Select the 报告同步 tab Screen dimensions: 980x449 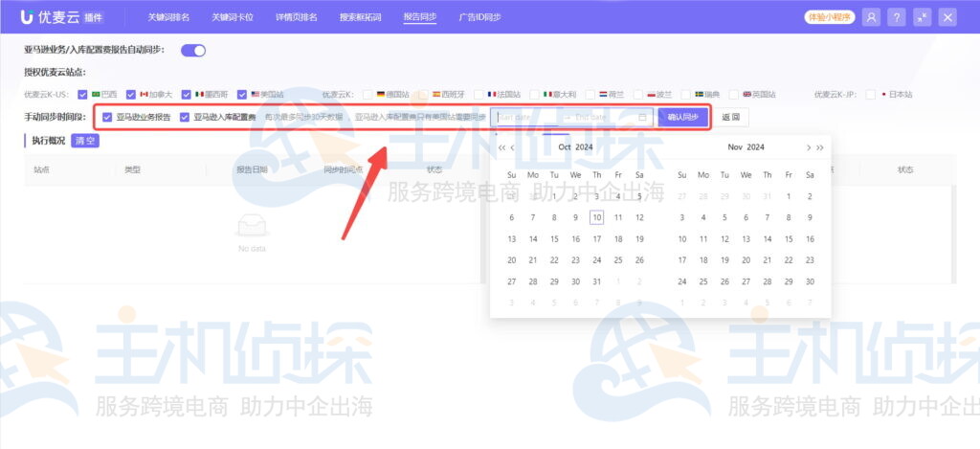point(420,17)
